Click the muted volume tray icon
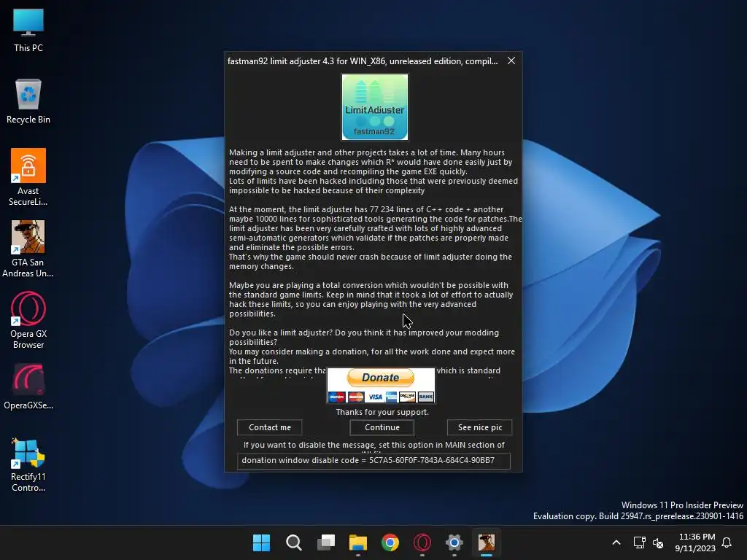This screenshot has height=560, width=747. pos(658,542)
